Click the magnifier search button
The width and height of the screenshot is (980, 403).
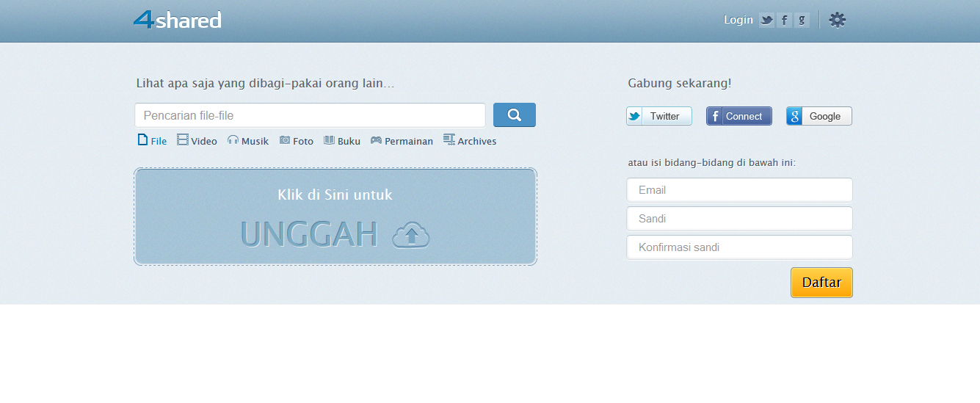point(515,115)
